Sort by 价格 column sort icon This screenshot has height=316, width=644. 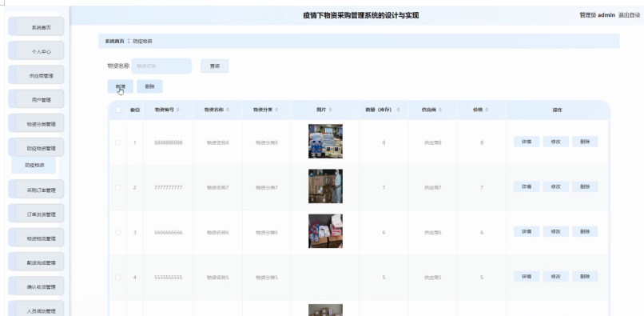coord(487,110)
